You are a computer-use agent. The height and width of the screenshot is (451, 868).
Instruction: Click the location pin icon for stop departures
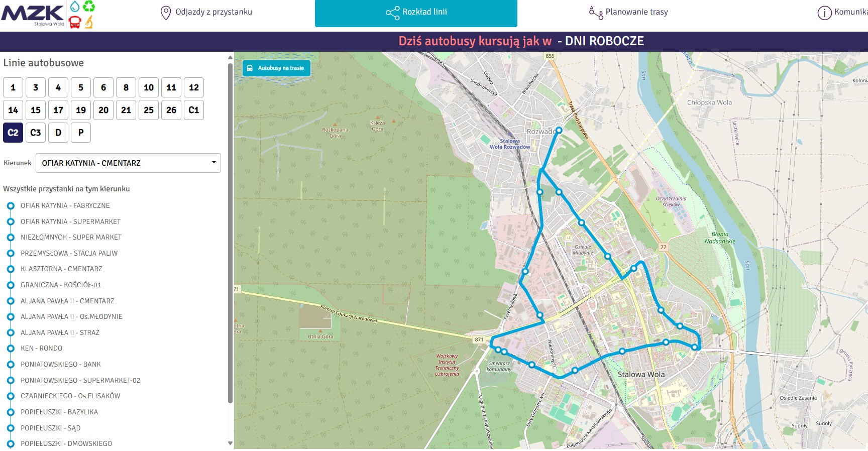tap(165, 13)
